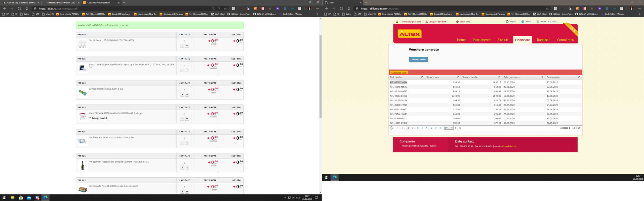Jump to last page of vouchers
Viewport: 644px width, 201px height.
[x=460, y=128]
